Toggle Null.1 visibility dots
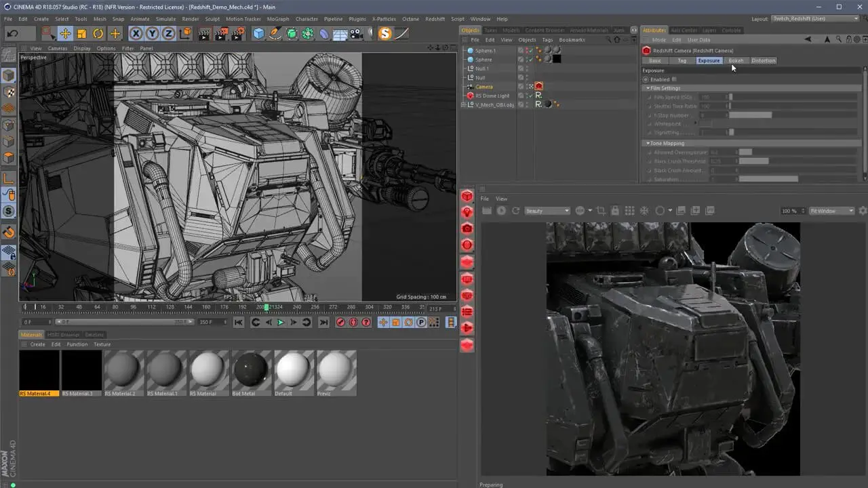Viewport: 868px width, 488px height. 527,68
